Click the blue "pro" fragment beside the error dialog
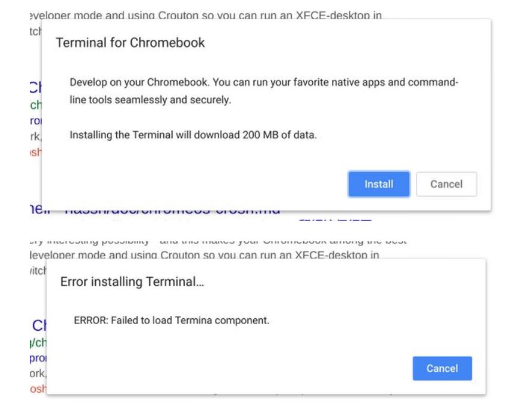Viewport: 532px width, 410px height. [x=37, y=358]
